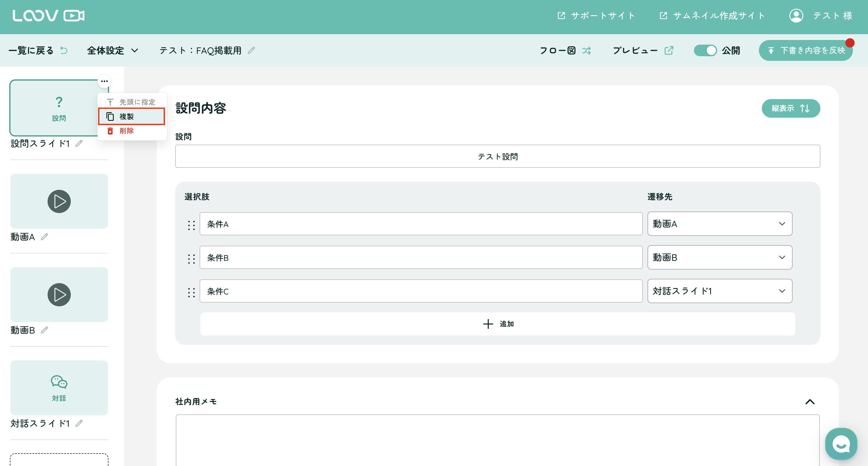
Task: Click the user account avatar icon
Action: [x=796, y=15]
